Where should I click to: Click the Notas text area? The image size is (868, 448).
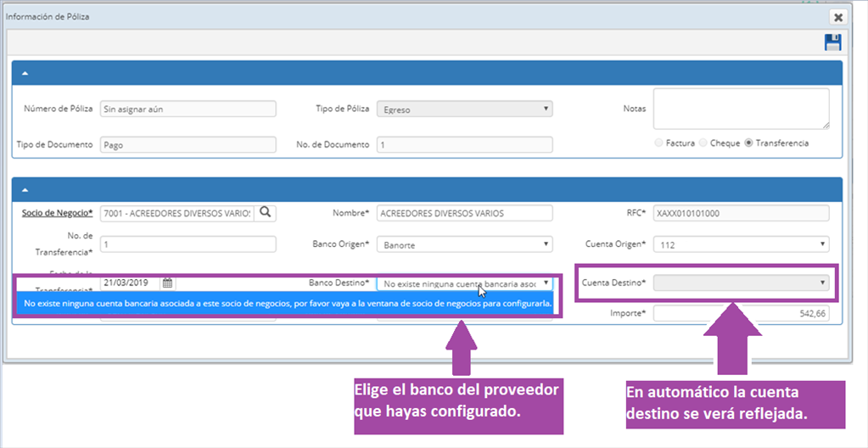[x=742, y=109]
